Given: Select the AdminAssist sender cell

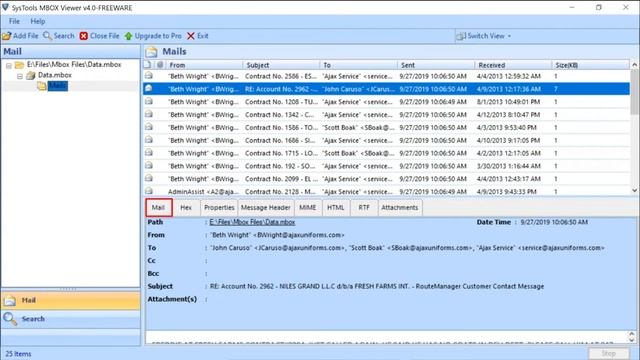Looking at the screenshot, I should pos(203,192).
